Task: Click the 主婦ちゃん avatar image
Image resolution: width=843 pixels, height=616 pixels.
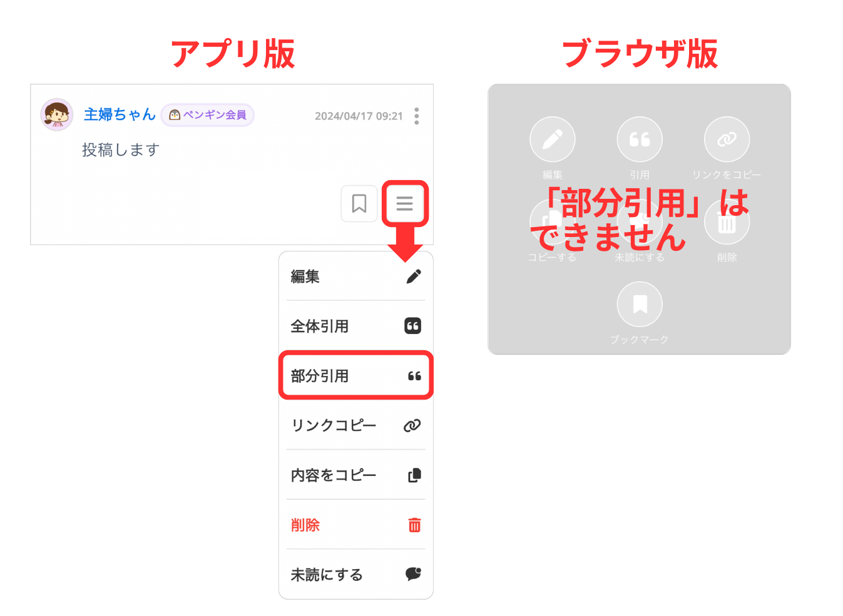Action: (57, 114)
